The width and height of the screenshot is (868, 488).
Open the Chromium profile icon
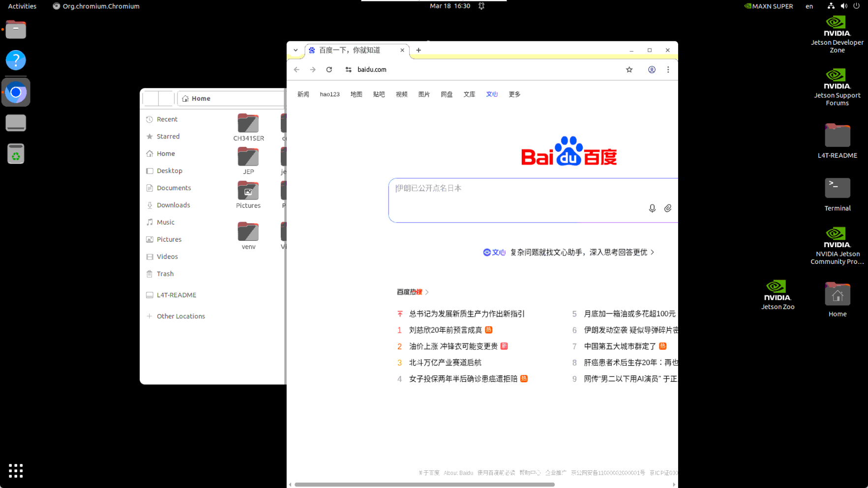coord(652,70)
